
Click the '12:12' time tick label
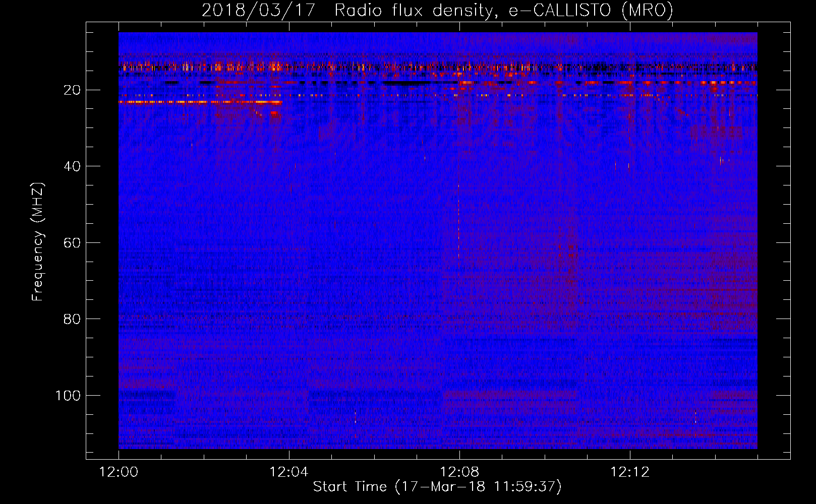(630, 472)
